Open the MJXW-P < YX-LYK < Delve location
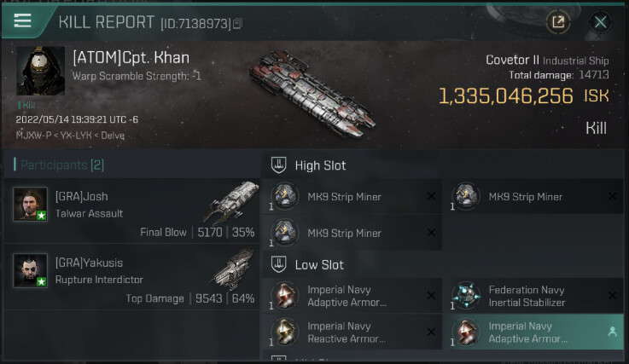The height and width of the screenshot is (364, 629). 69,134
